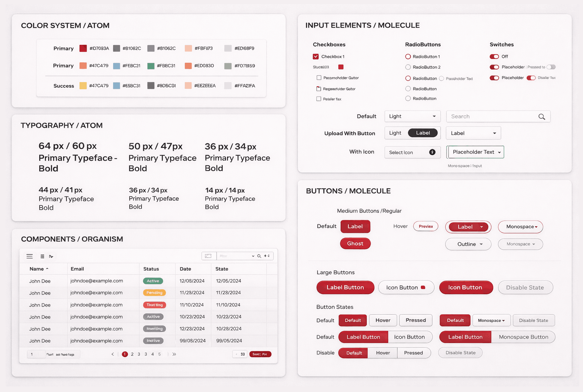Jump to last page with double chevron

pos(174,354)
